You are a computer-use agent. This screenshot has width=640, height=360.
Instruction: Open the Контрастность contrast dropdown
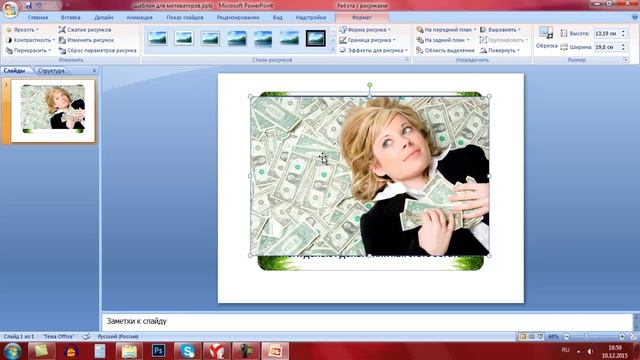30,40
